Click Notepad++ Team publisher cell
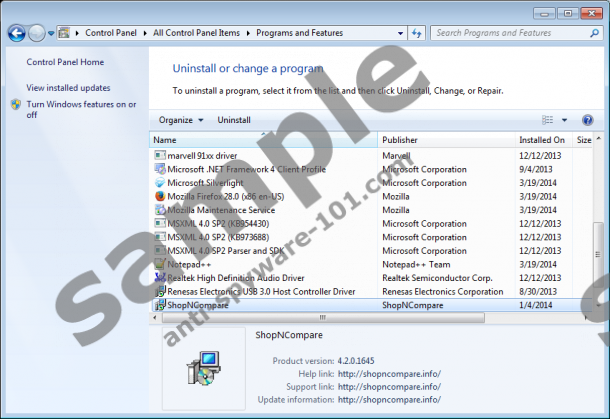Screen dimensions: 610x419 point(416,265)
